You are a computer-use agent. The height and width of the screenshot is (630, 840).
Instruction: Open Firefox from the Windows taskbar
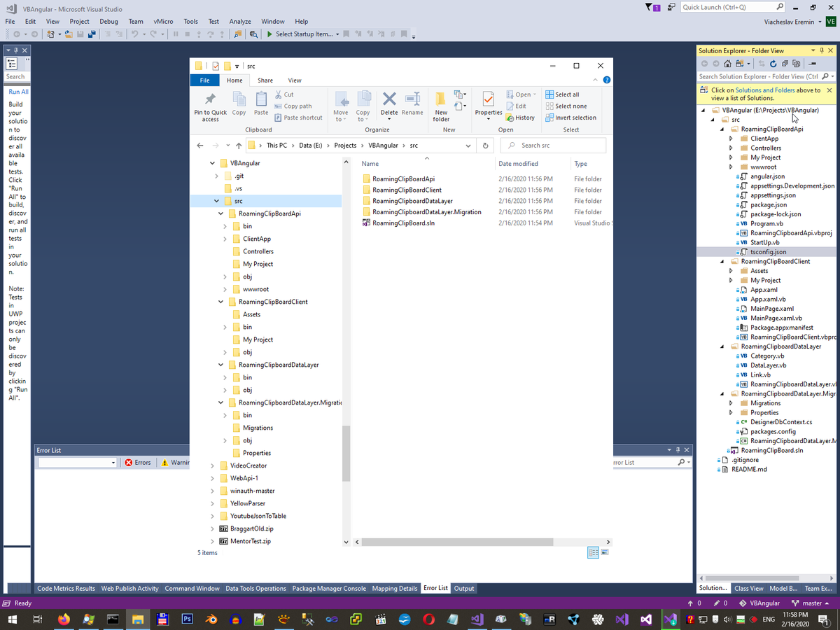(64, 619)
